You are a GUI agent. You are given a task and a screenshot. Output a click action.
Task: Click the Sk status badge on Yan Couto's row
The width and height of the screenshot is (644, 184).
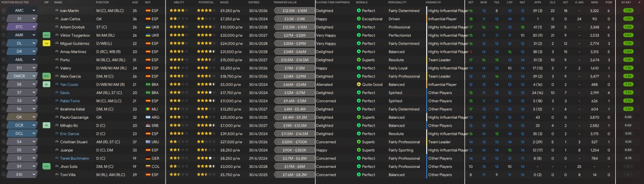point(46,84)
